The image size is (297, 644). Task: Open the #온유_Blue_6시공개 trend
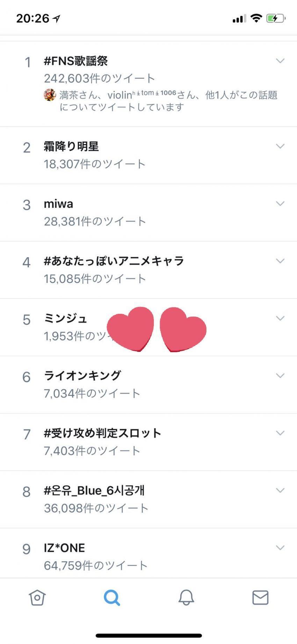pos(94,491)
